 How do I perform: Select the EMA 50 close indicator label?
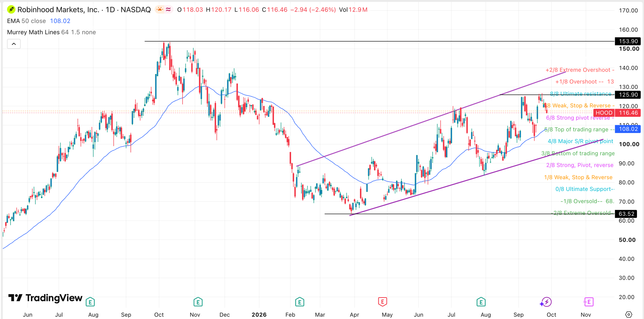pos(26,21)
